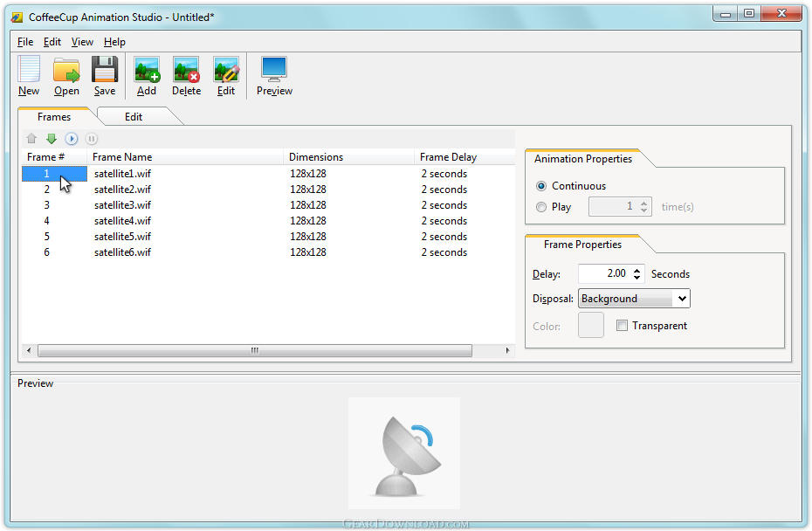Viewport: 812px width, 531px height.
Task: Click the scrollbar left arrow
Action: pyautogui.click(x=29, y=351)
